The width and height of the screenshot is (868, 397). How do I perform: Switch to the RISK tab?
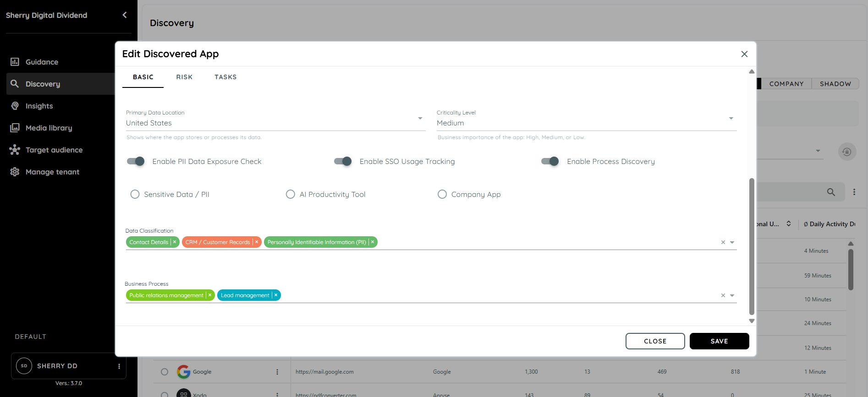tap(184, 77)
